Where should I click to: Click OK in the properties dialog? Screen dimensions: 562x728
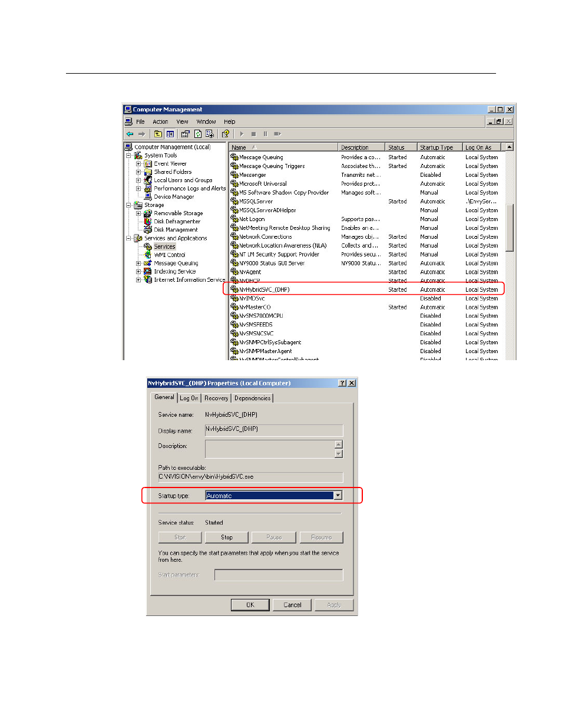point(250,605)
